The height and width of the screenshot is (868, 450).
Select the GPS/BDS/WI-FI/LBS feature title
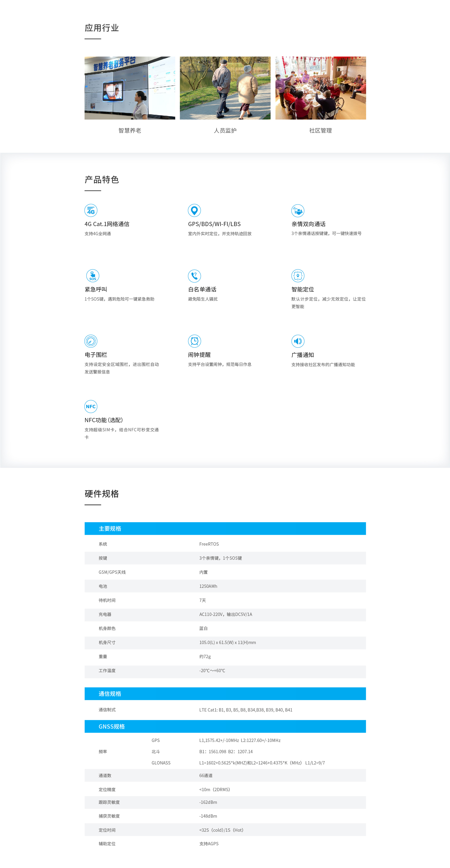click(214, 224)
